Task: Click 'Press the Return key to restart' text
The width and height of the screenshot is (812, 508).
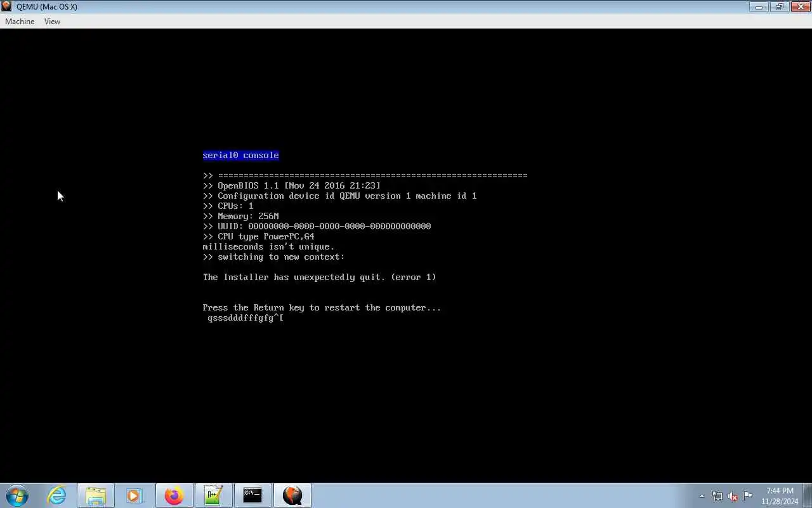Action: pos(322,307)
